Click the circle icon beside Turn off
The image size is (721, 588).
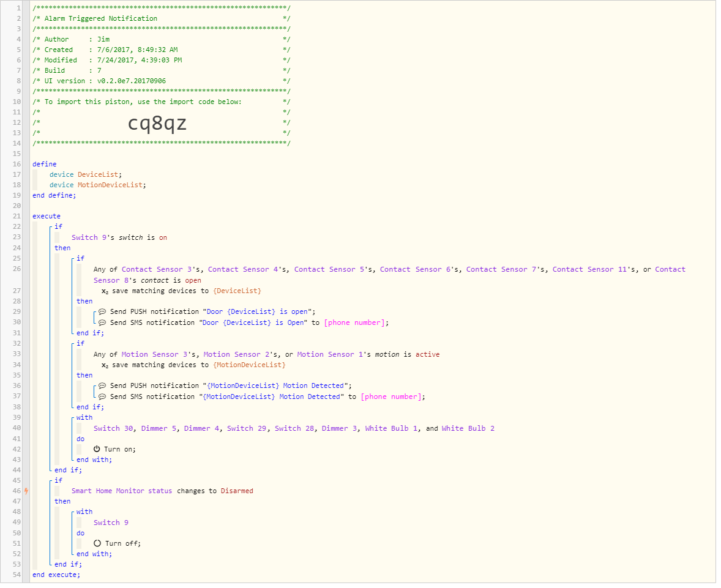pyautogui.click(x=97, y=543)
